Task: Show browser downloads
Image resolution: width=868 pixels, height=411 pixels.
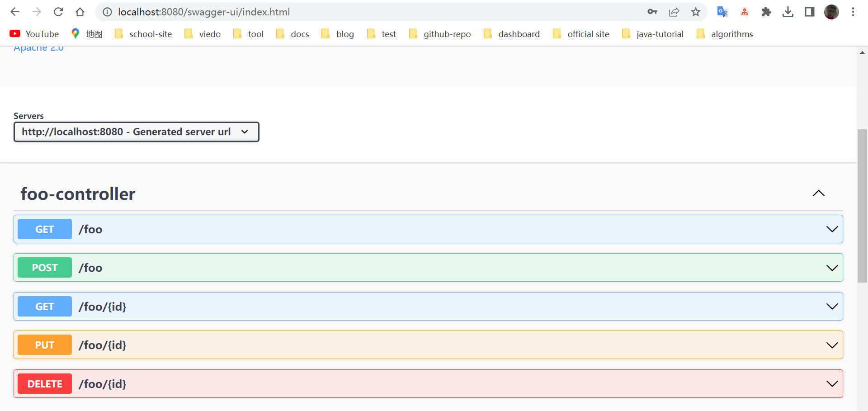Action: click(x=788, y=12)
